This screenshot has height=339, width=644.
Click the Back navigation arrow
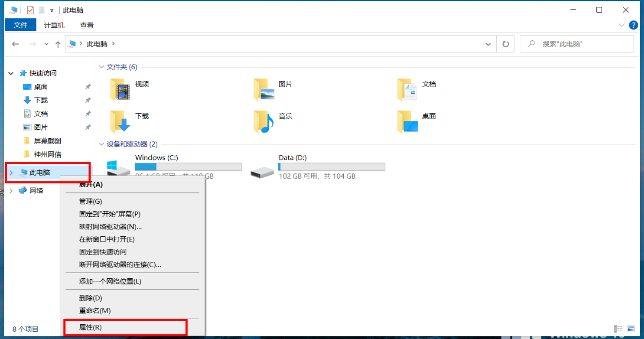coord(15,44)
